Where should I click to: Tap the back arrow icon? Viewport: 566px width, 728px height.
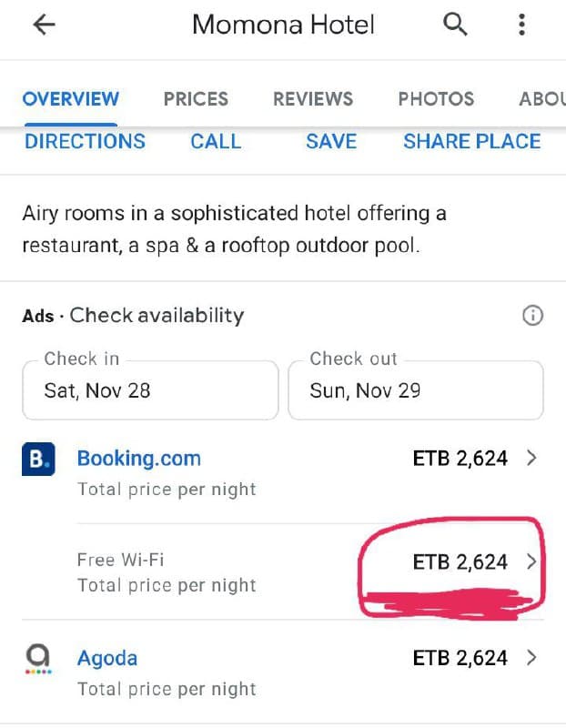click(44, 25)
